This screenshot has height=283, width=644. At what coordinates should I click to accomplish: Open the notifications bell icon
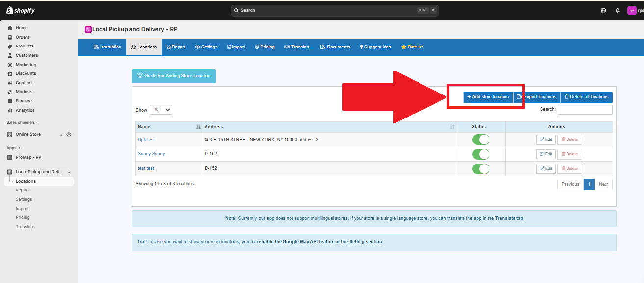[x=618, y=10]
